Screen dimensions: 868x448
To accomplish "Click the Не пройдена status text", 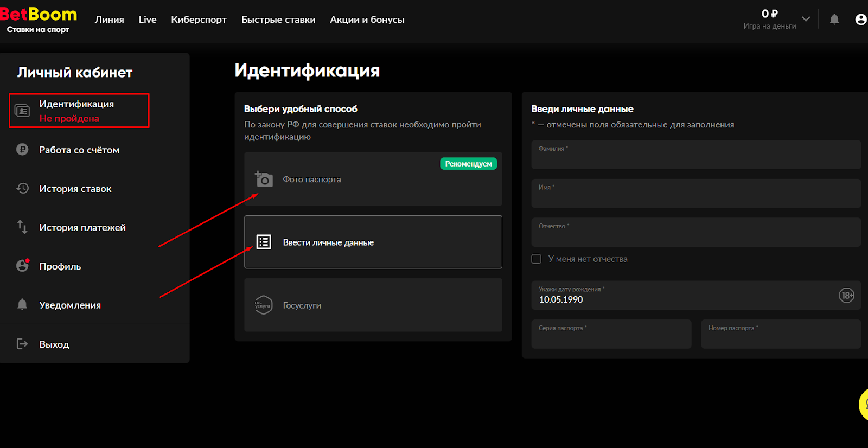I will 69,118.
